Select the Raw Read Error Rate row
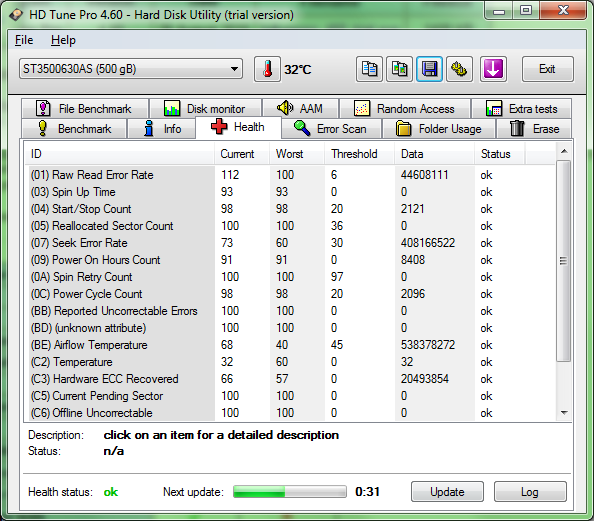594x521 pixels. click(290, 175)
